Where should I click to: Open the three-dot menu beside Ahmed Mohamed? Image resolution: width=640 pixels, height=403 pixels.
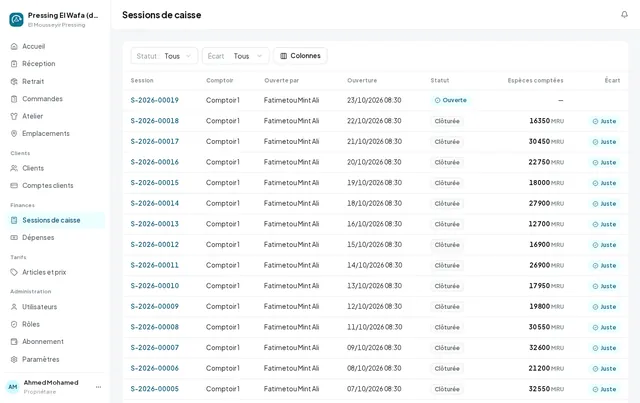(x=98, y=387)
